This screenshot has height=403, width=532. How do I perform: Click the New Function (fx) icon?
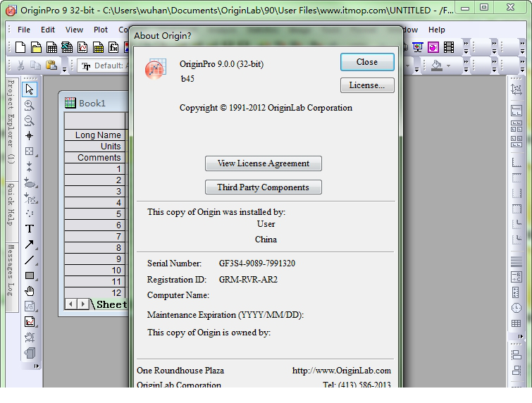[113, 47]
